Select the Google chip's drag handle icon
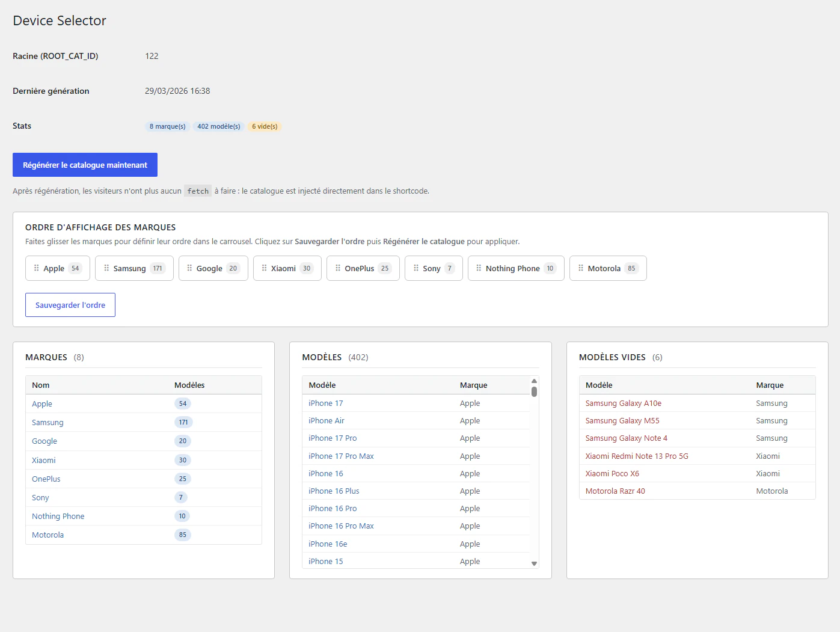The image size is (840, 632). point(189,268)
